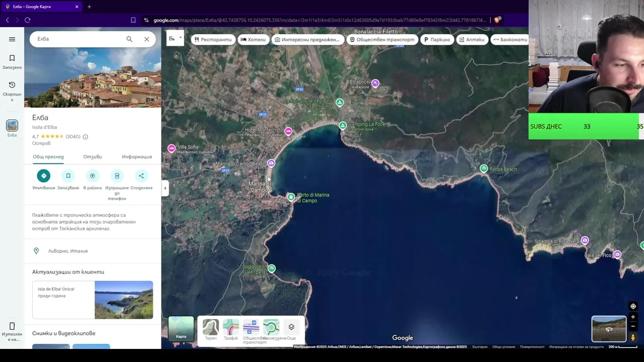Select the Паркинг filter chip

pyautogui.click(x=437, y=40)
